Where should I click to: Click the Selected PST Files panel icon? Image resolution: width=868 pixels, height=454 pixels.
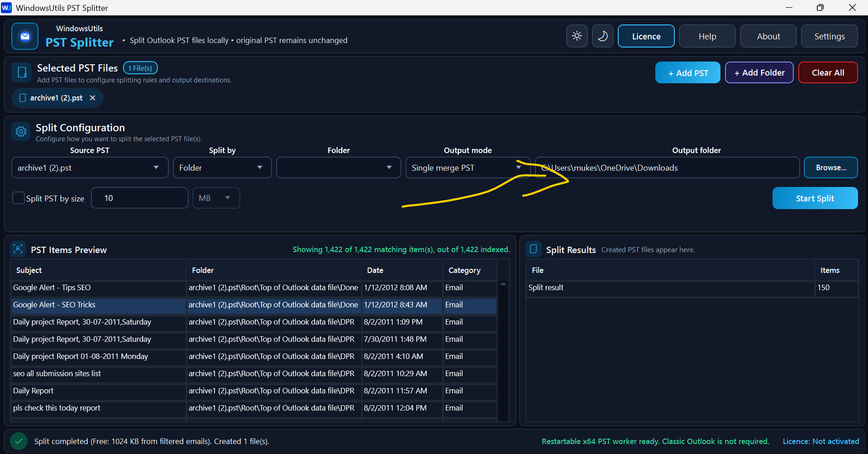22,72
